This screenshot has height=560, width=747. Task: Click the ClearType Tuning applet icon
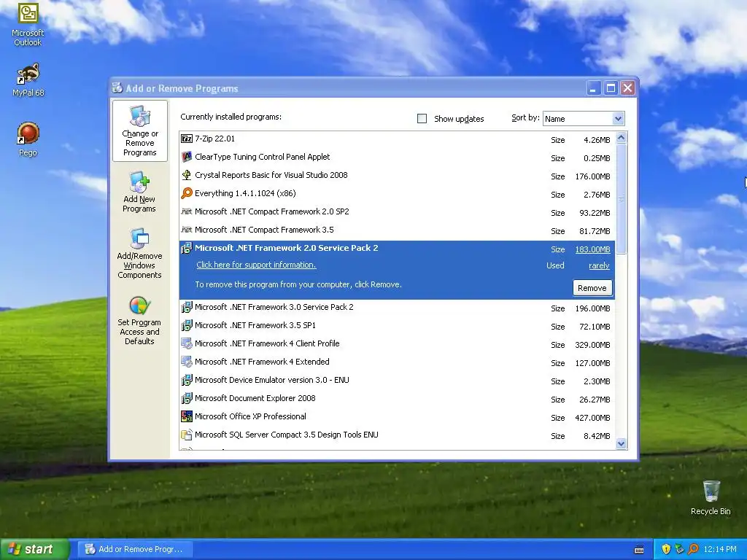(187, 157)
